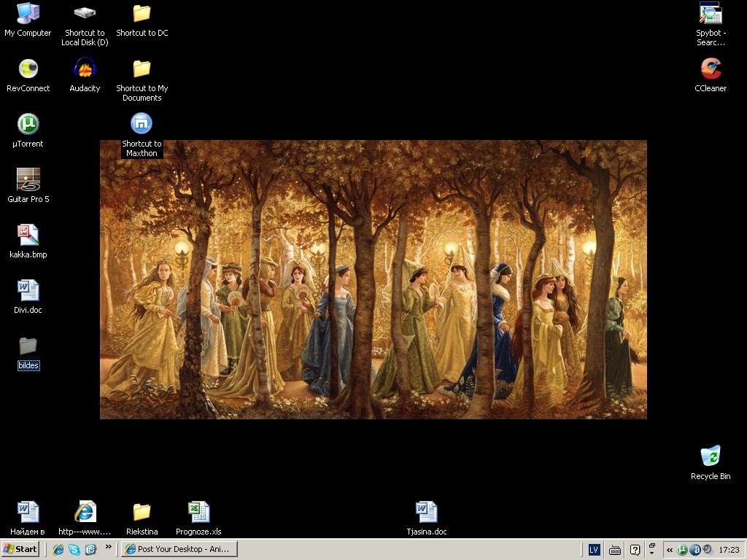This screenshot has height=560, width=747.
Task: Launch RevConnect from desktop
Action: pos(28,75)
